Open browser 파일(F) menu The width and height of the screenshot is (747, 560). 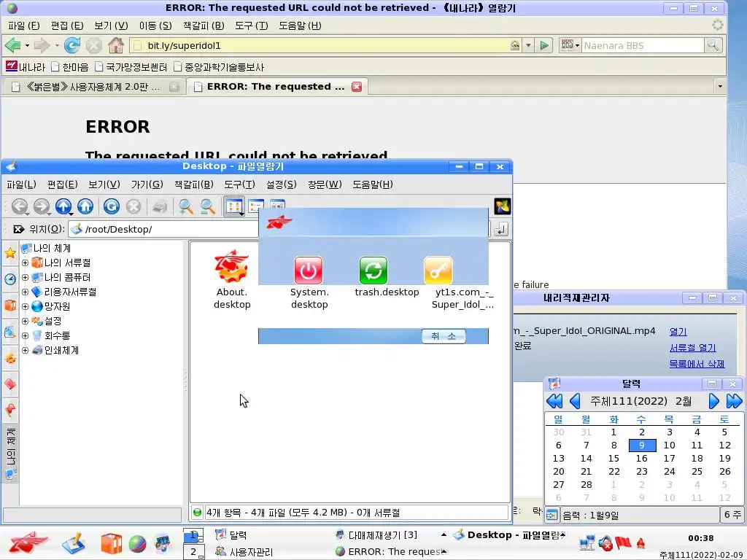[24, 26]
